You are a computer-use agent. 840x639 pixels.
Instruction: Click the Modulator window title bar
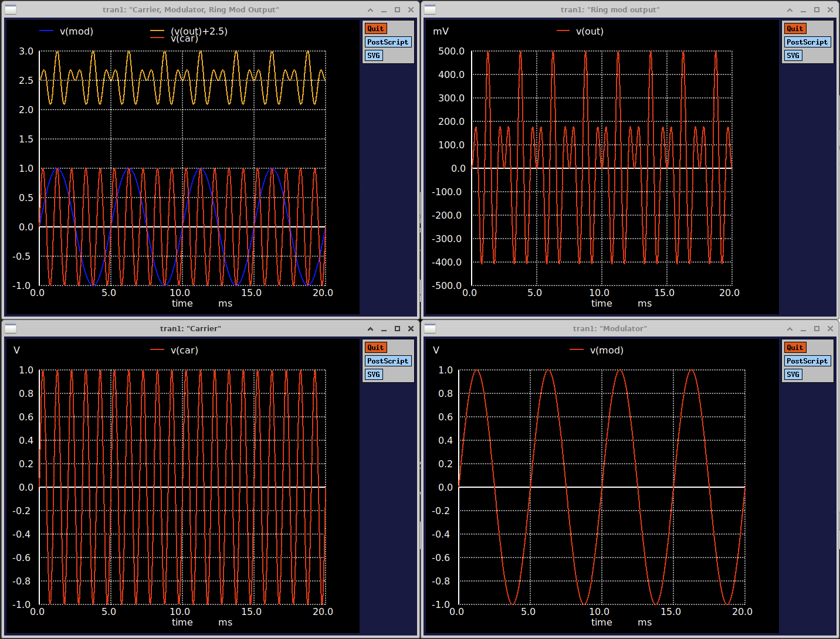pyautogui.click(x=609, y=328)
